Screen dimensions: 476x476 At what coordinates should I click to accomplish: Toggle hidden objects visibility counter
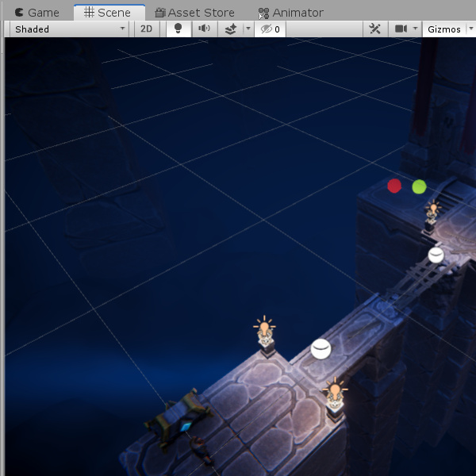click(270, 29)
